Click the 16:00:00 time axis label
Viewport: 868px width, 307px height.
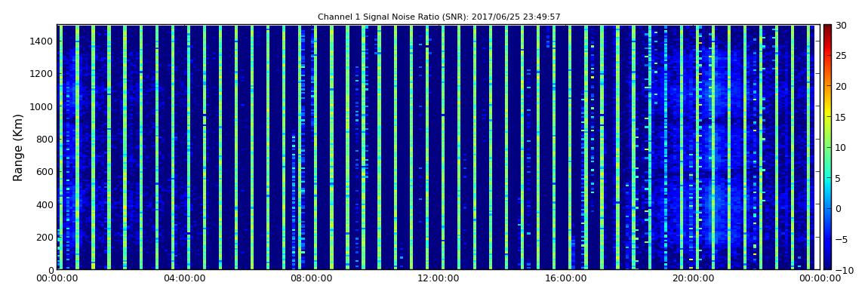click(565, 279)
